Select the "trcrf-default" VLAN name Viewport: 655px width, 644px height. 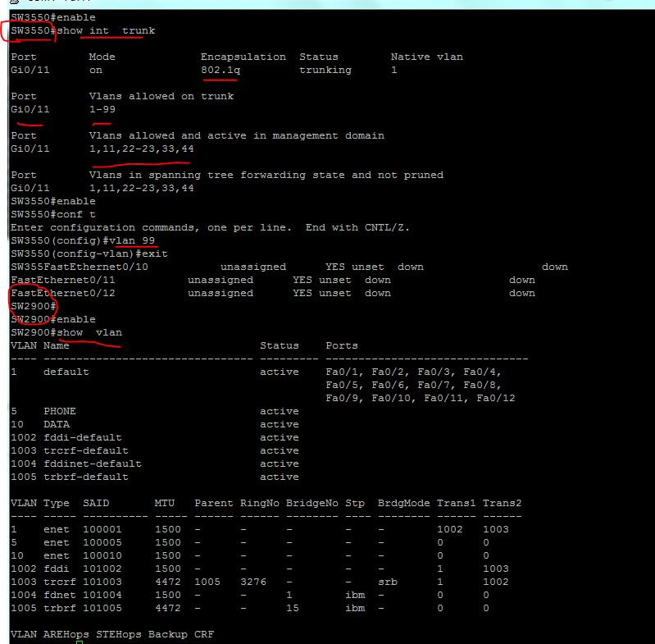point(85,450)
